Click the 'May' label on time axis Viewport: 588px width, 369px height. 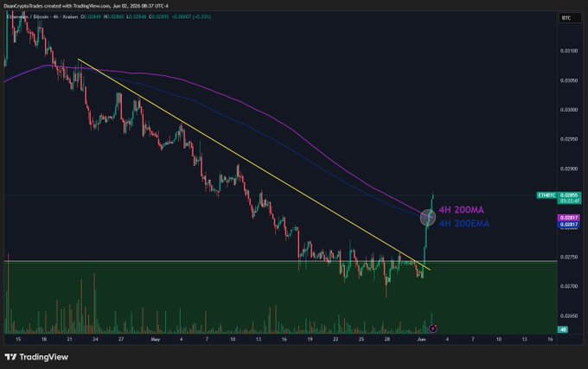click(156, 340)
